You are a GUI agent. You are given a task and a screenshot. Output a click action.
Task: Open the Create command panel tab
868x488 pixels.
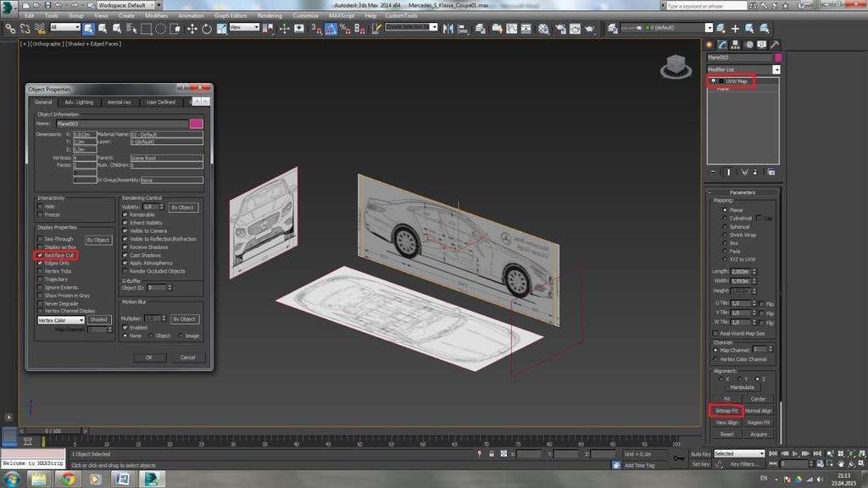[x=709, y=45]
